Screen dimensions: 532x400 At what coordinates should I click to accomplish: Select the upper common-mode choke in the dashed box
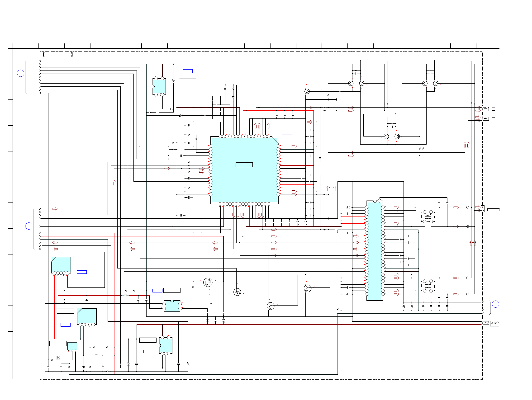tap(428, 217)
